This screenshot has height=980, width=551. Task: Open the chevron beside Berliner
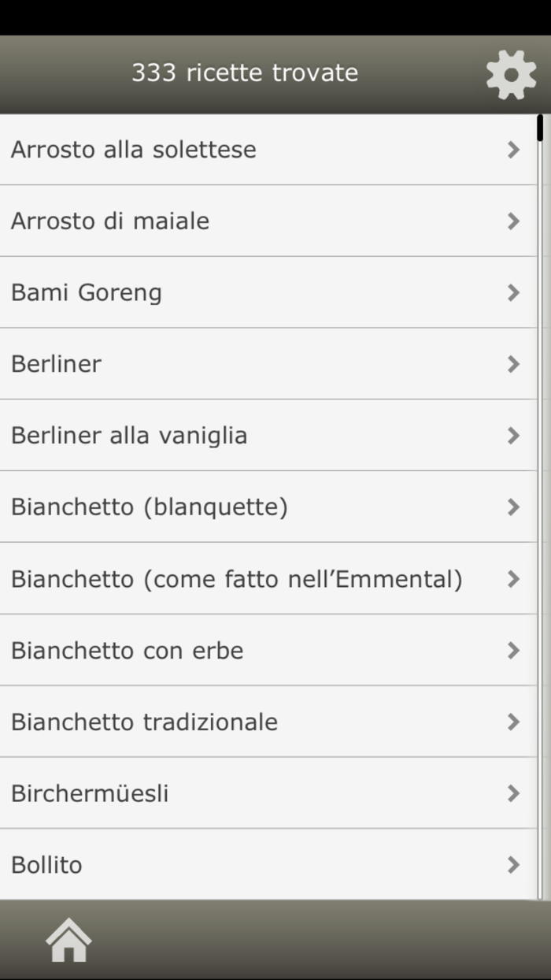pyautogui.click(x=513, y=364)
